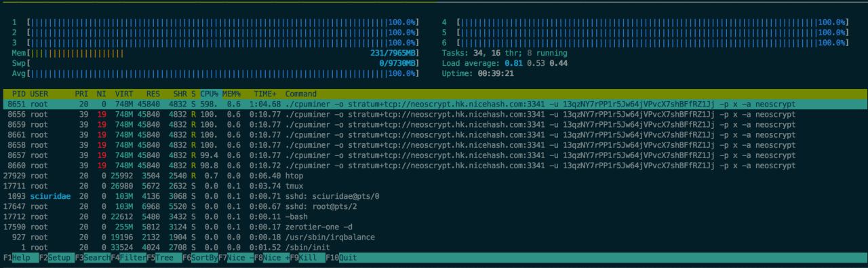Click F7 Nice - to lower niceness
This screenshot has height=268, width=868.
(236, 258)
